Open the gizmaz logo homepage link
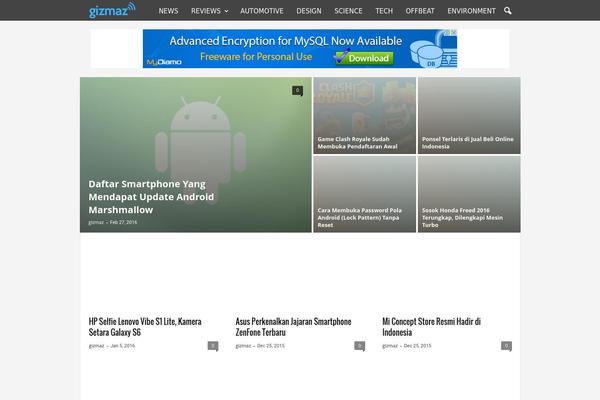This screenshot has height=400, width=600. 112,10
